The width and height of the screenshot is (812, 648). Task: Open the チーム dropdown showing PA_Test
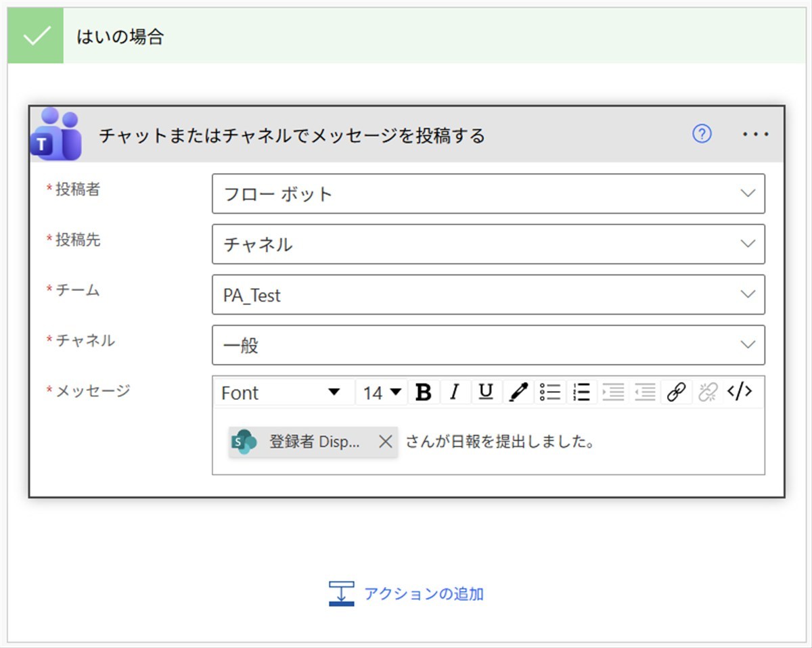pos(747,294)
